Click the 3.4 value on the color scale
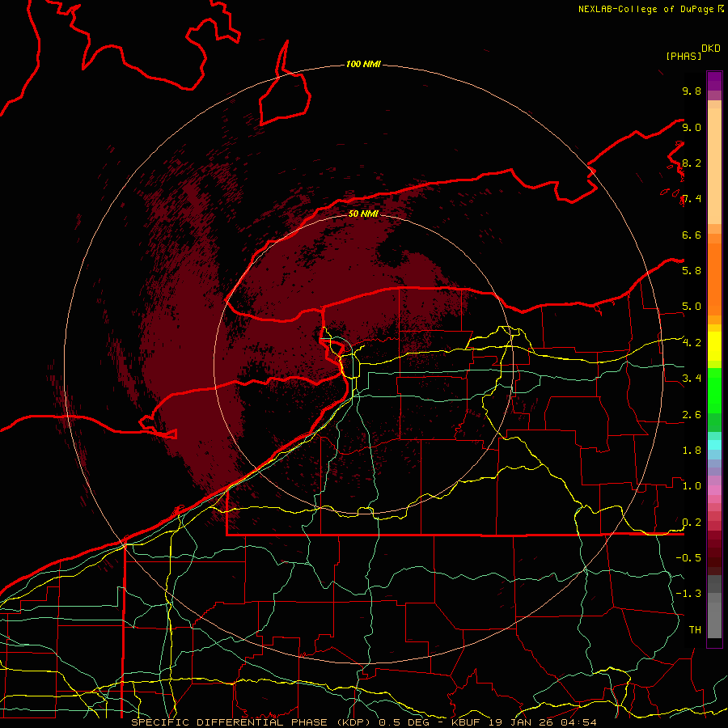The height and width of the screenshot is (728, 728). [x=692, y=379]
